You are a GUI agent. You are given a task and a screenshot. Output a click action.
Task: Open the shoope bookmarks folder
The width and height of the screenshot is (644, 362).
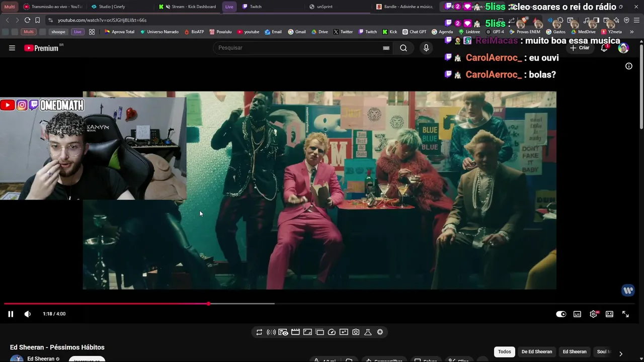(58, 32)
